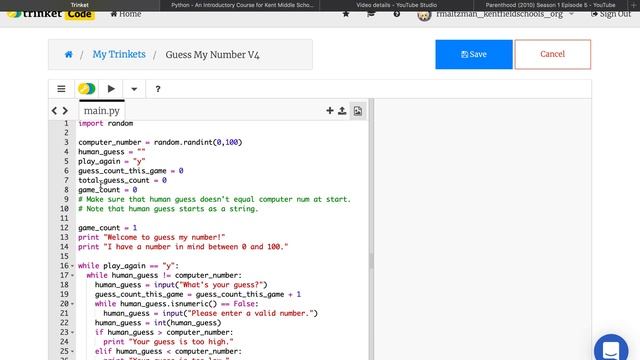Switch to the Python Introductory Course browser tab
Screen dimensions: 640x360
(242, 5)
